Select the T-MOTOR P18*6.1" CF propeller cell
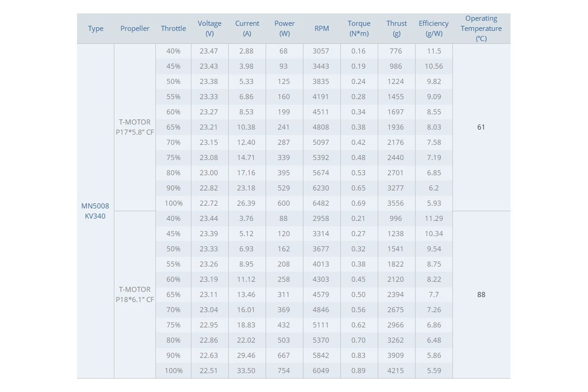 [135, 295]
